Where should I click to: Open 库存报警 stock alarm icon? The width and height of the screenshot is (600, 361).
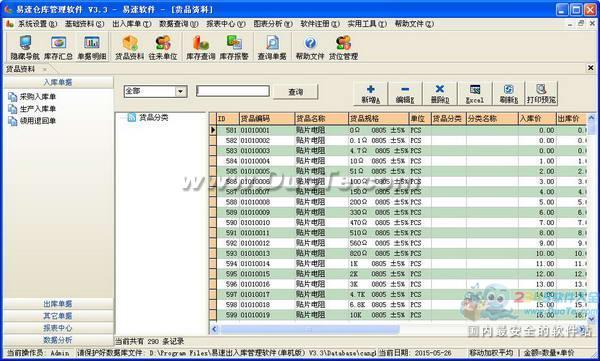click(234, 47)
